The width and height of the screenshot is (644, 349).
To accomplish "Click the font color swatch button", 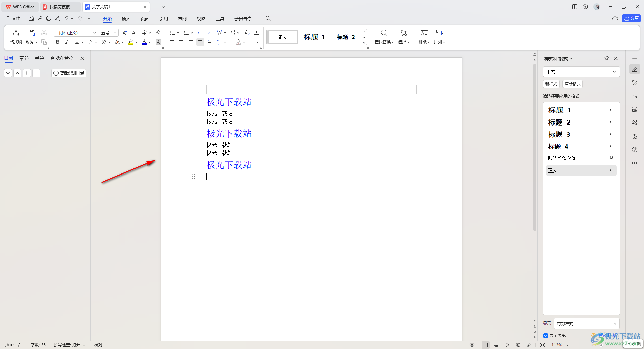I will coord(144,42).
